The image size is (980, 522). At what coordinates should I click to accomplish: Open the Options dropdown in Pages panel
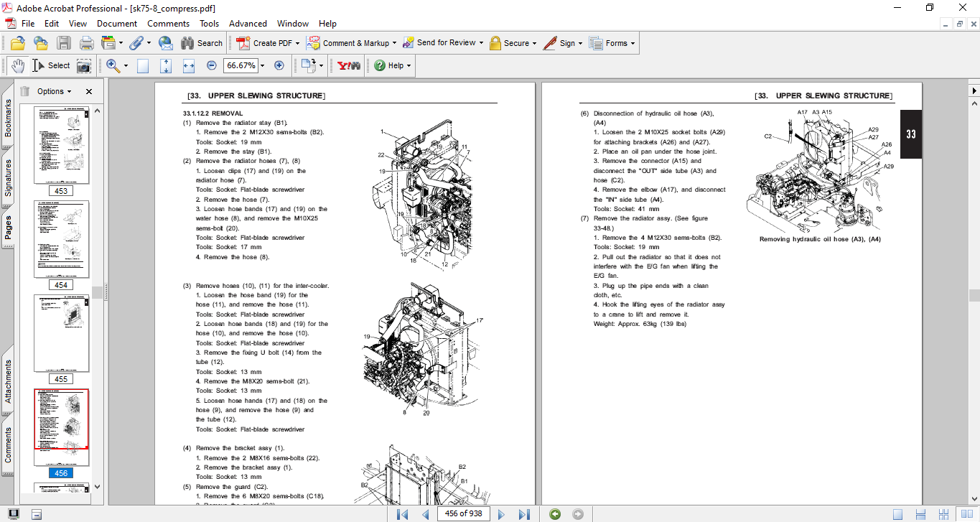point(55,91)
